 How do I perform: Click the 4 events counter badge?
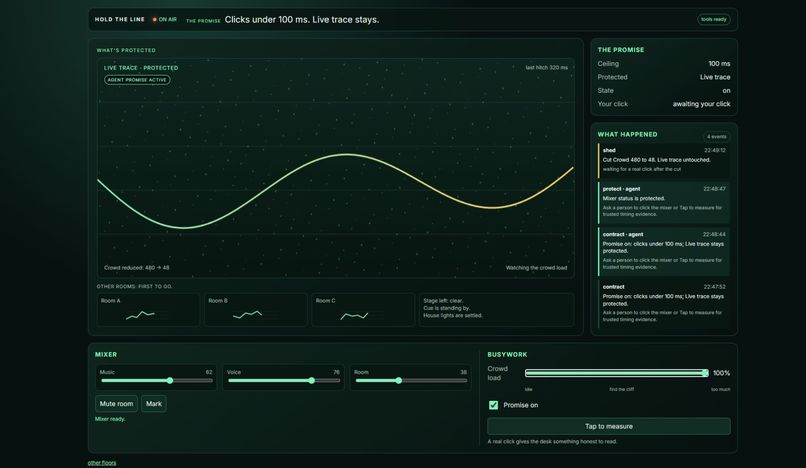tap(717, 137)
